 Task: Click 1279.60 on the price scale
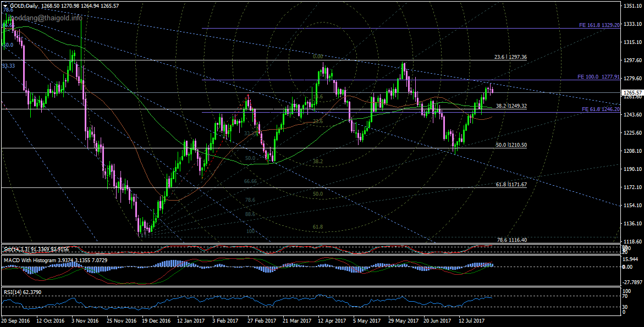click(x=632, y=79)
